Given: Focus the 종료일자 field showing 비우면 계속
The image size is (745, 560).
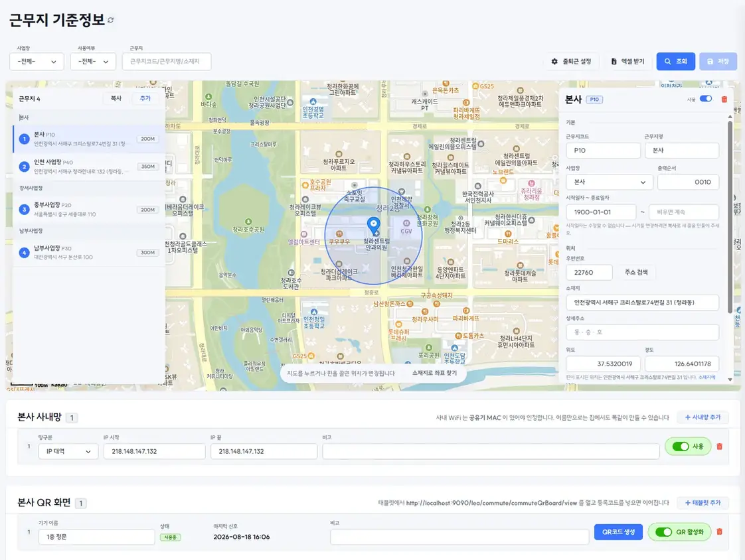Looking at the screenshot, I should pyautogui.click(x=684, y=212).
